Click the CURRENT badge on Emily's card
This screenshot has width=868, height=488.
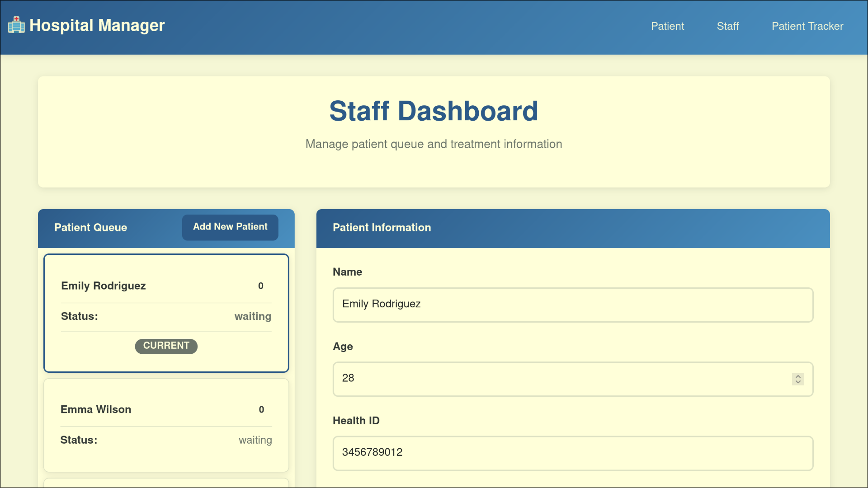166,346
